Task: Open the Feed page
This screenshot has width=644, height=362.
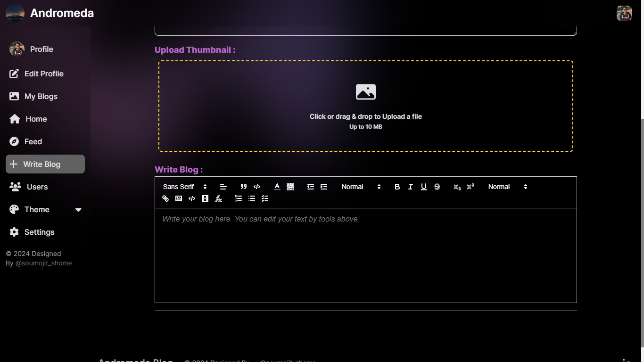Action: pyautogui.click(x=45, y=141)
